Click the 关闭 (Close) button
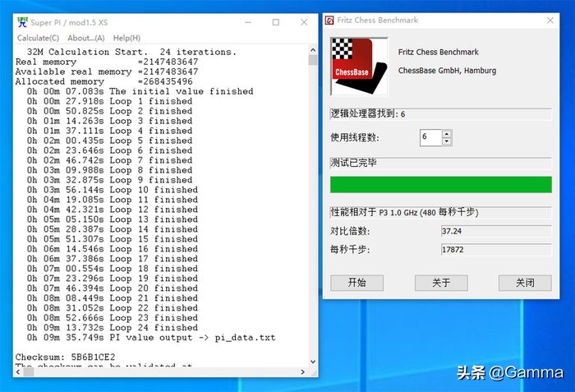The width and height of the screenshot is (575, 392). point(525,283)
